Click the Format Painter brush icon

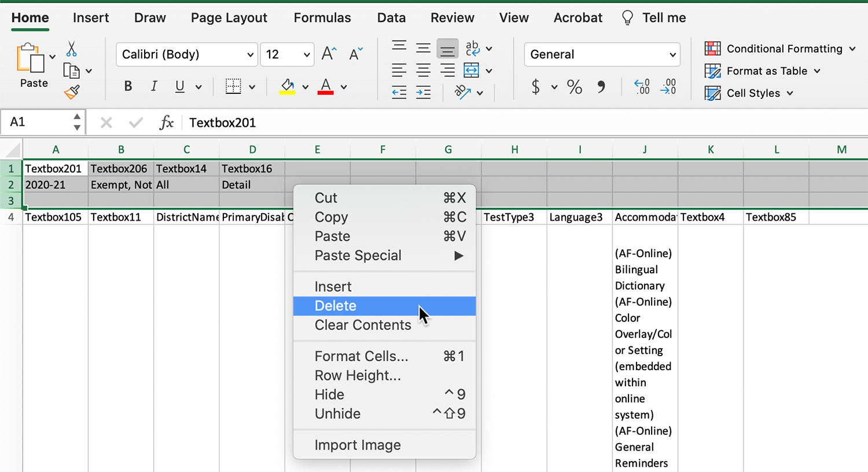point(72,92)
